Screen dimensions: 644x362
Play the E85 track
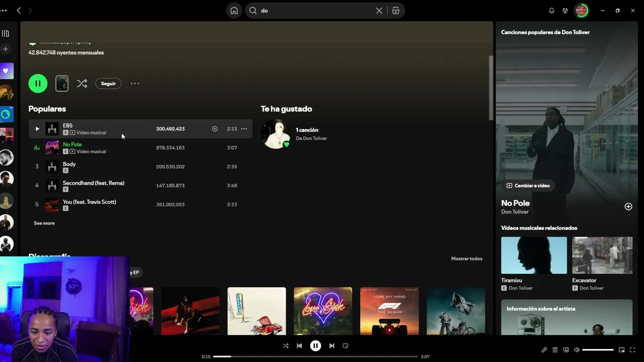(37, 129)
